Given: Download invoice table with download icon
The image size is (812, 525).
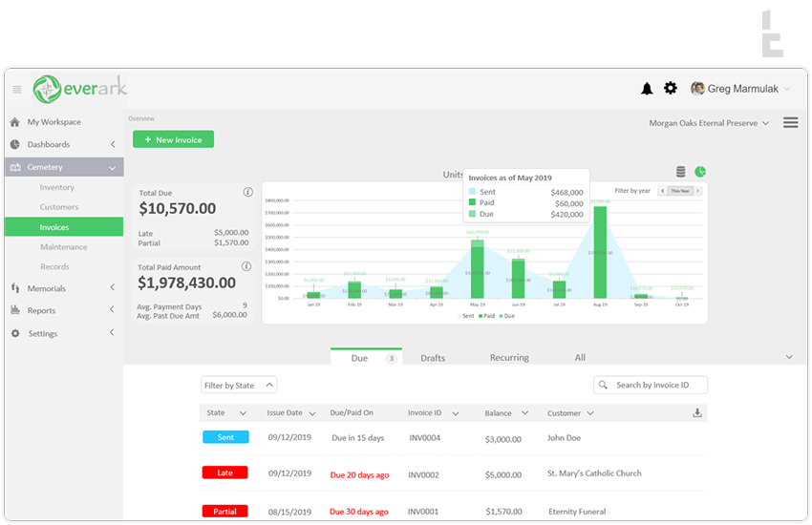Looking at the screenshot, I should coord(697,413).
